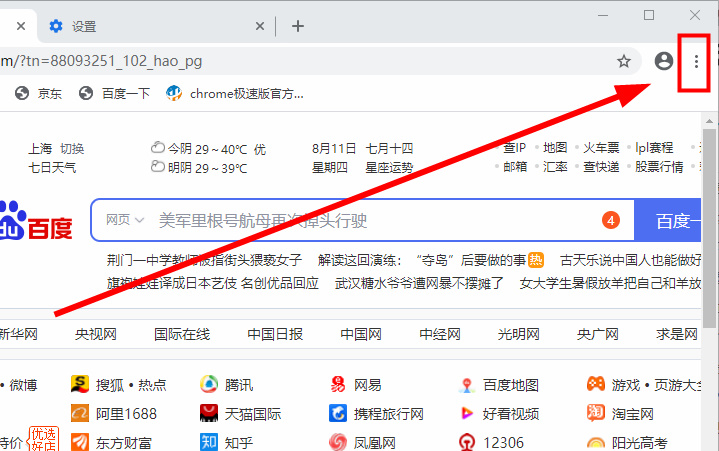Open 央视网 site link
The width and height of the screenshot is (719, 451).
click(x=96, y=334)
